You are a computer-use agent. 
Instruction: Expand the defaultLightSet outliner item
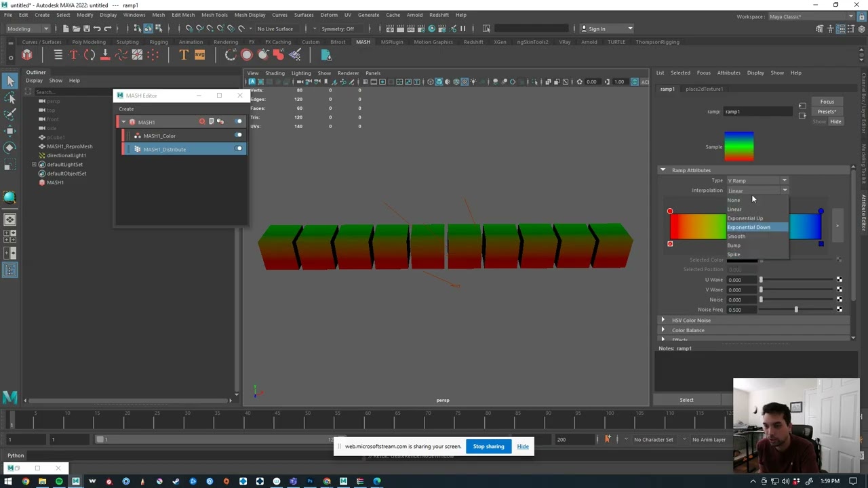click(34, 165)
